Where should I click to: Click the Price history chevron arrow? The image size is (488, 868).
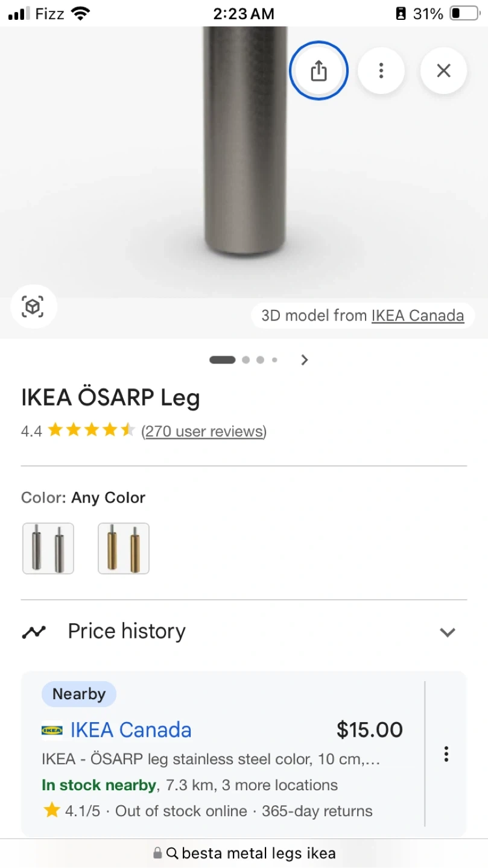tap(447, 632)
